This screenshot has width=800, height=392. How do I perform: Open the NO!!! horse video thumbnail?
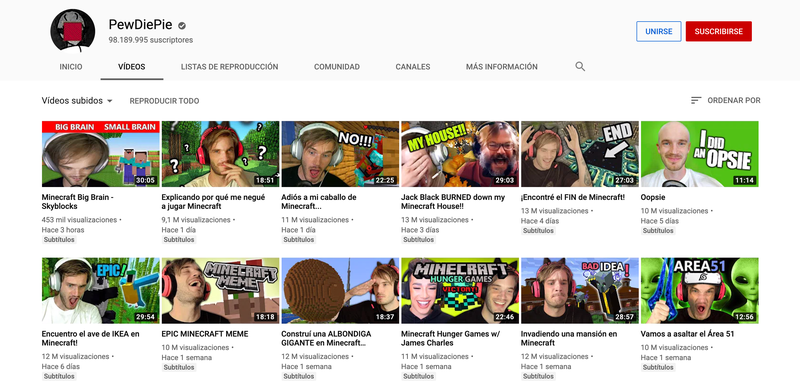coord(340,154)
